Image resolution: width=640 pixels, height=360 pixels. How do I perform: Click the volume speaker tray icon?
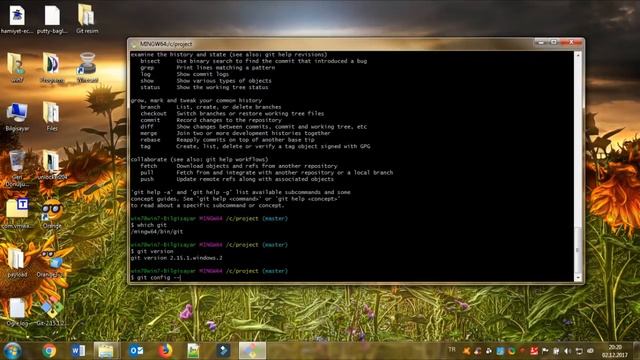click(x=568, y=351)
